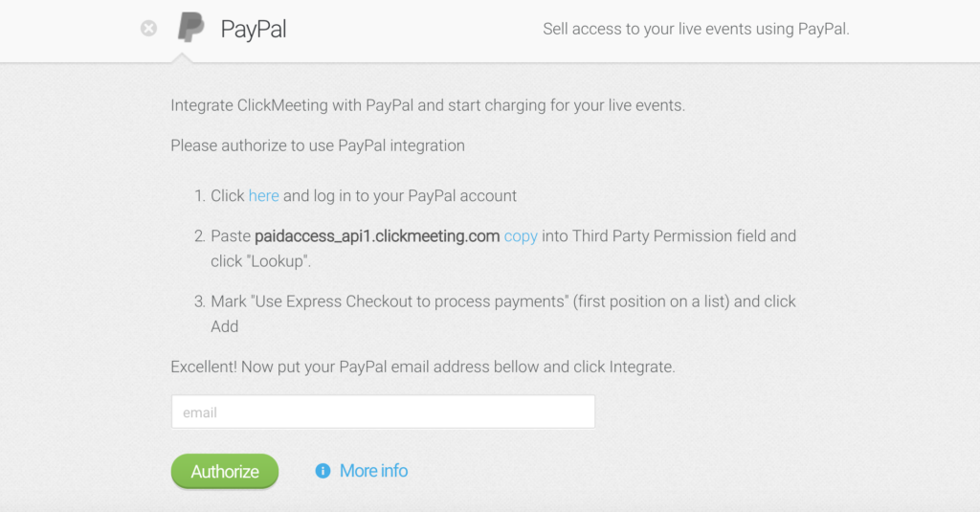Select the paidaccess_api1.clickmeeting.com text
Viewport: 980px width, 512px height.
pyautogui.click(x=377, y=236)
